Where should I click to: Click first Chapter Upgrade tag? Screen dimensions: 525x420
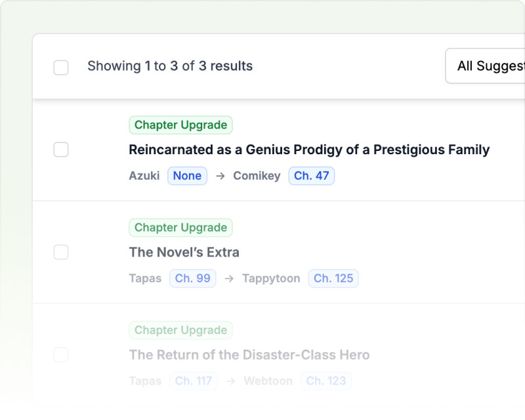pyautogui.click(x=181, y=125)
